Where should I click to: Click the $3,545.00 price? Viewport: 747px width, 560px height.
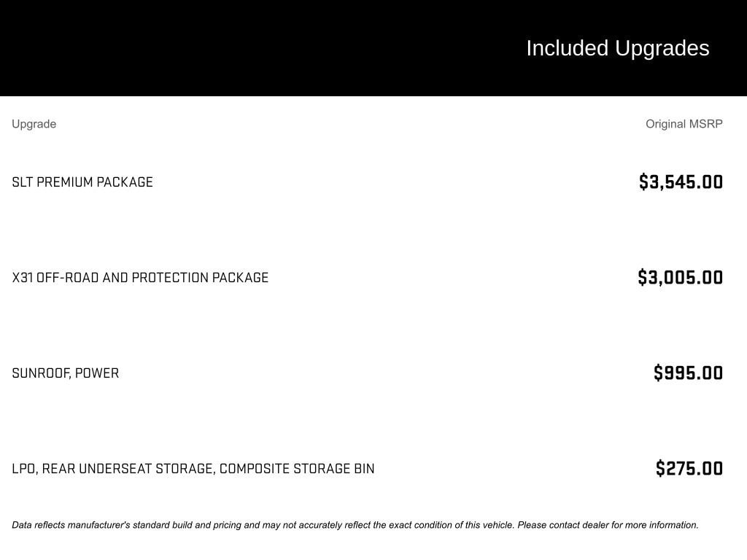(x=681, y=182)
